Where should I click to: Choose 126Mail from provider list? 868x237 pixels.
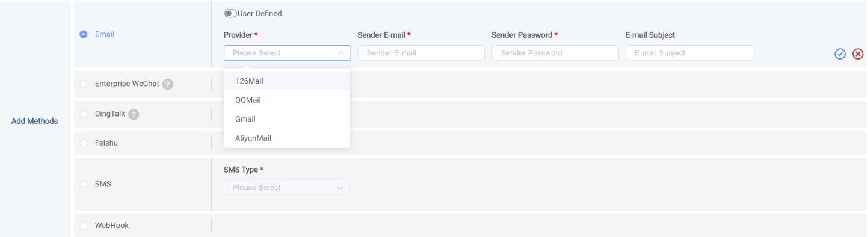287,81
